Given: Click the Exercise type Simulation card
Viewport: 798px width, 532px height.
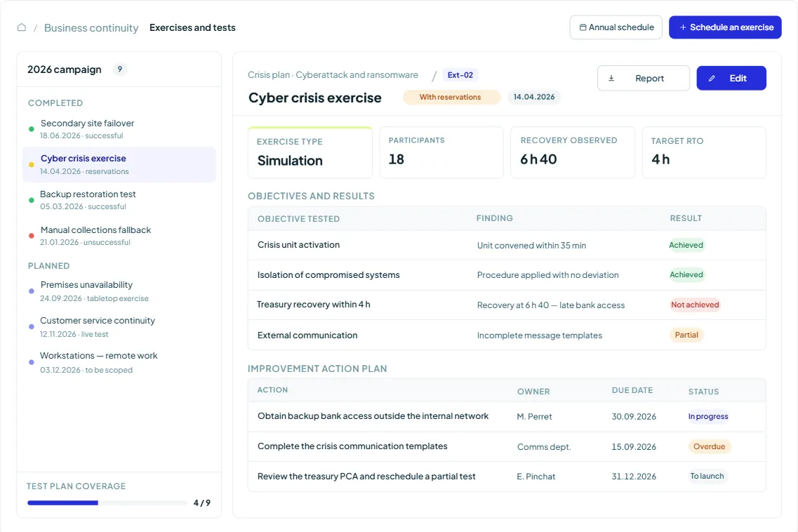Looking at the screenshot, I should pos(310,152).
